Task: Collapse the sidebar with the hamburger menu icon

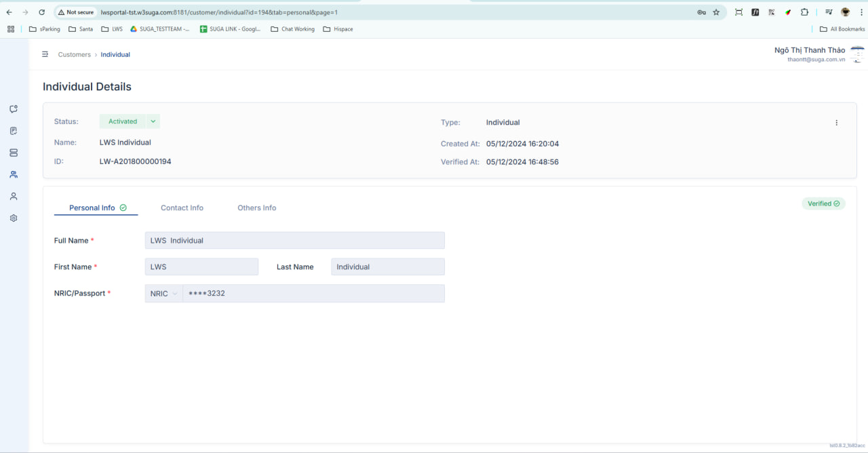Action: coord(45,54)
